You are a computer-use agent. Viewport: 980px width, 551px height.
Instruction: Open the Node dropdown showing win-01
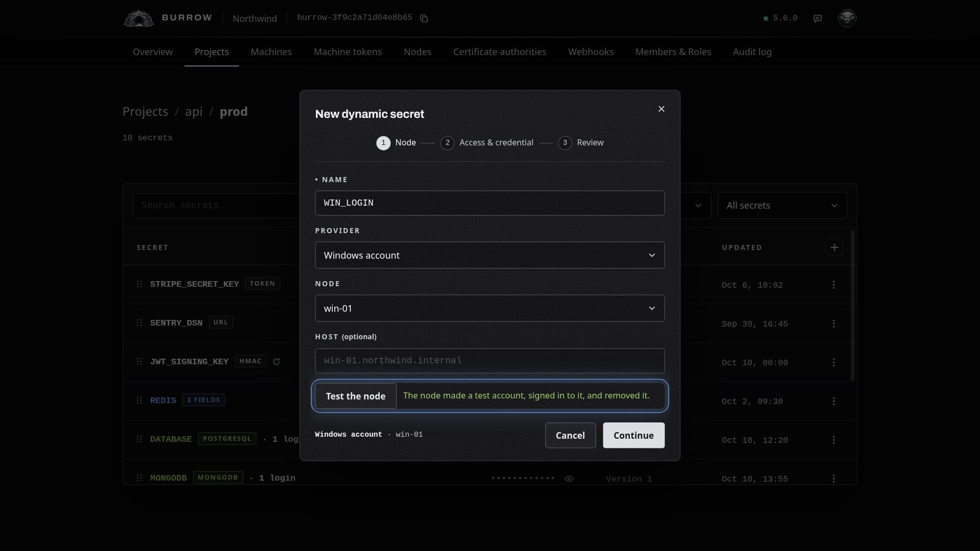490,308
